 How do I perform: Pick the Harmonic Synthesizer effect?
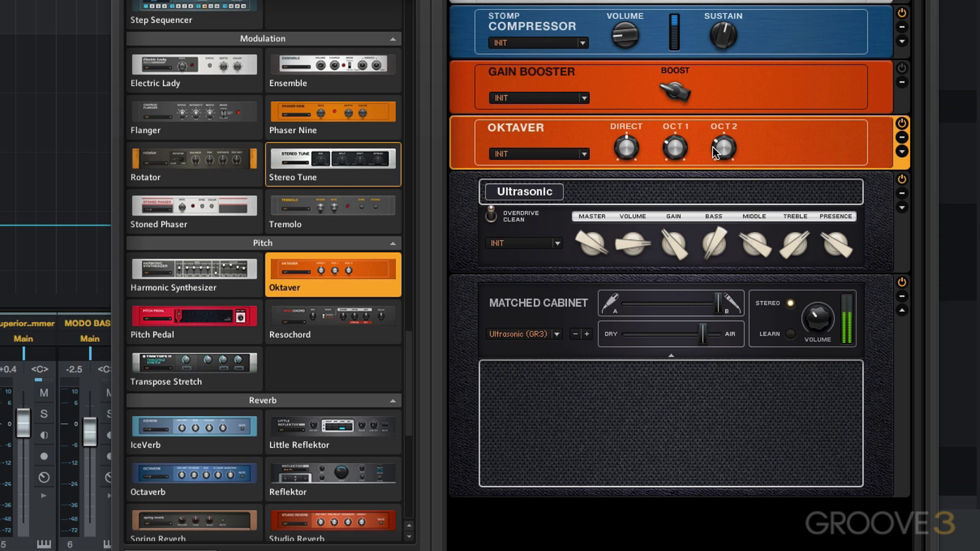[x=194, y=275]
